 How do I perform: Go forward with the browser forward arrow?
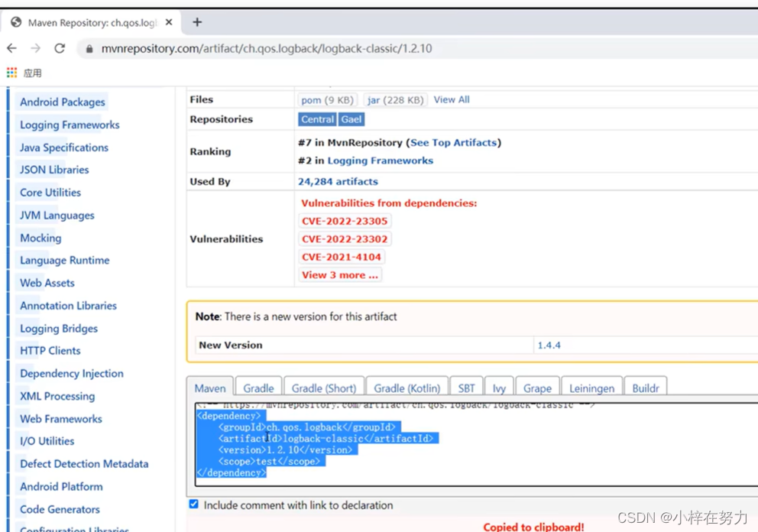click(x=36, y=48)
